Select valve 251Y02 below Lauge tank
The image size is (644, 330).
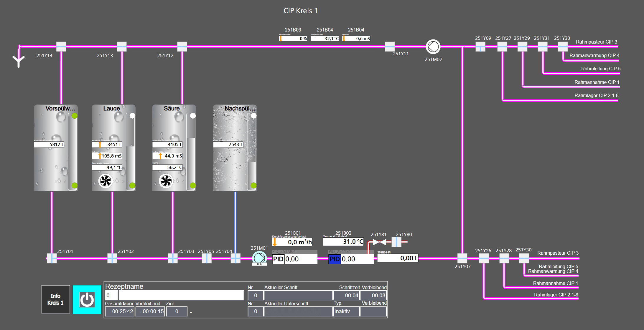pyautogui.click(x=112, y=258)
